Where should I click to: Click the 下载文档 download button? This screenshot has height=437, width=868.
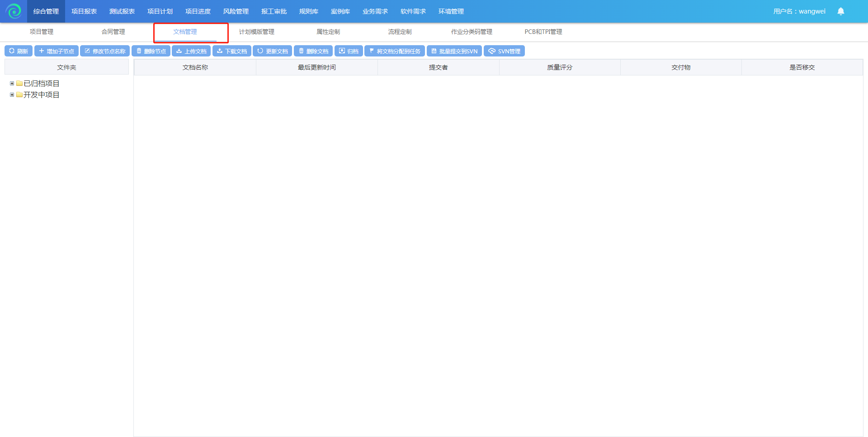[232, 51]
